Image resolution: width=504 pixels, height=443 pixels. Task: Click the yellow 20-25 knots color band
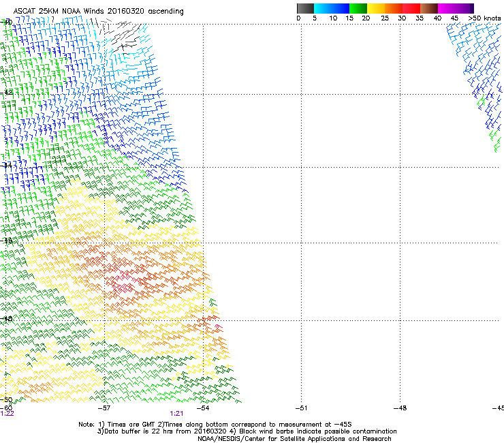click(376, 8)
